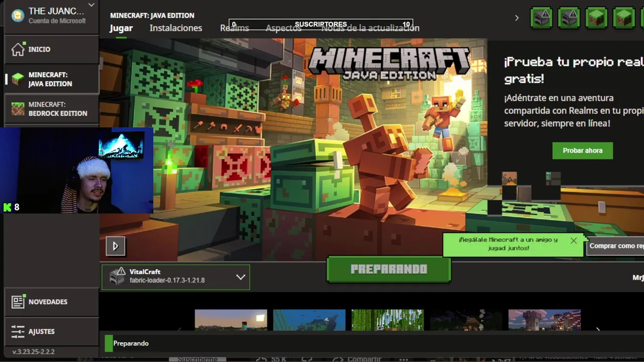The image size is (644, 362).
Task: Expand quick-launch list with arrow
Action: click(517, 18)
